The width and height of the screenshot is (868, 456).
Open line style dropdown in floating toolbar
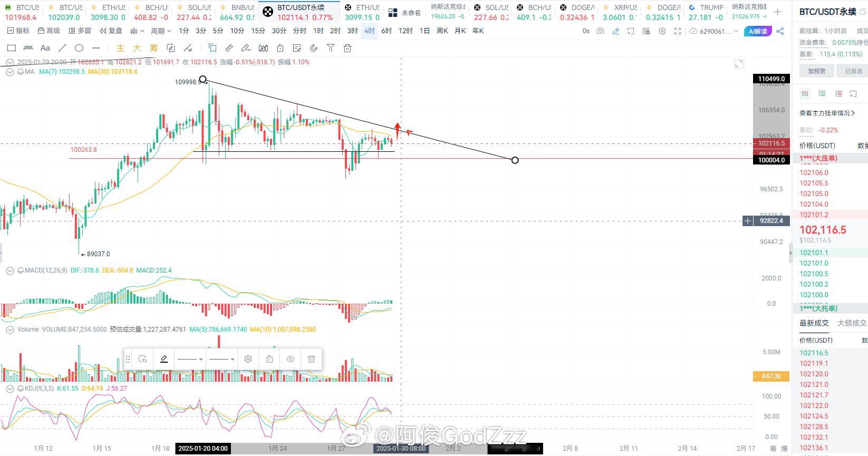190,359
